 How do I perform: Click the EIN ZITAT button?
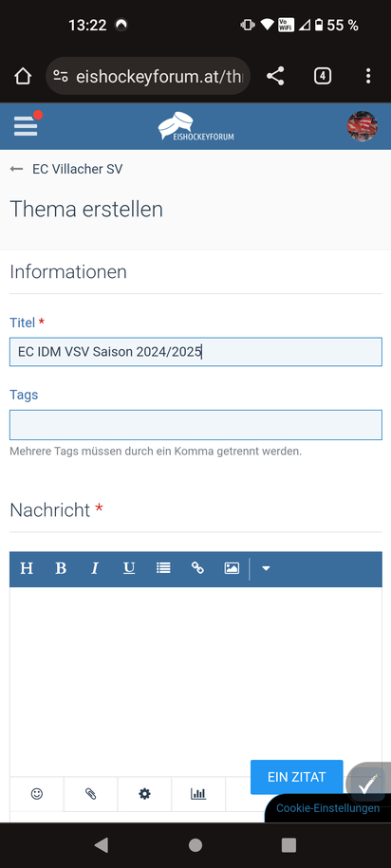point(297,777)
